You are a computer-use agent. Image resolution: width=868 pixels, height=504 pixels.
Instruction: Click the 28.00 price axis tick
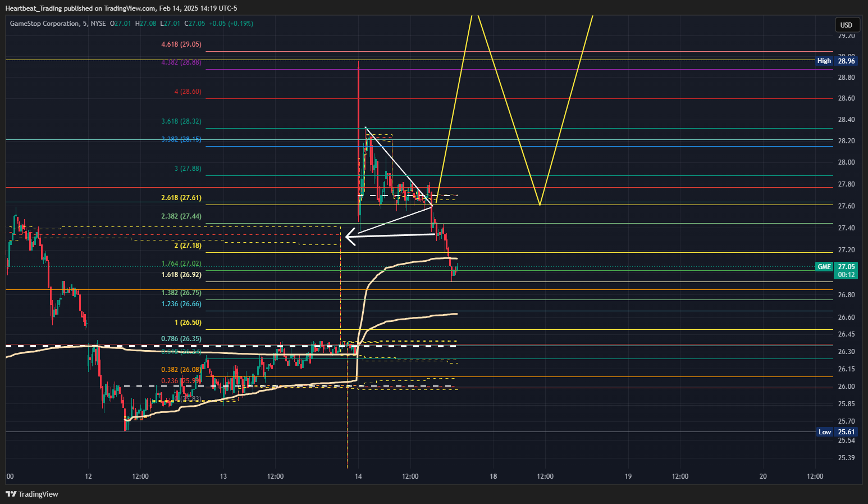click(x=846, y=162)
